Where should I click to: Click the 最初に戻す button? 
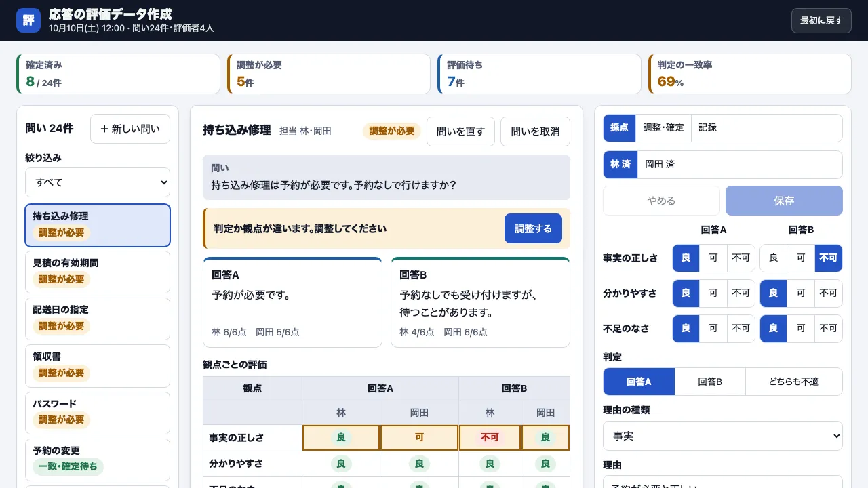[x=821, y=20]
